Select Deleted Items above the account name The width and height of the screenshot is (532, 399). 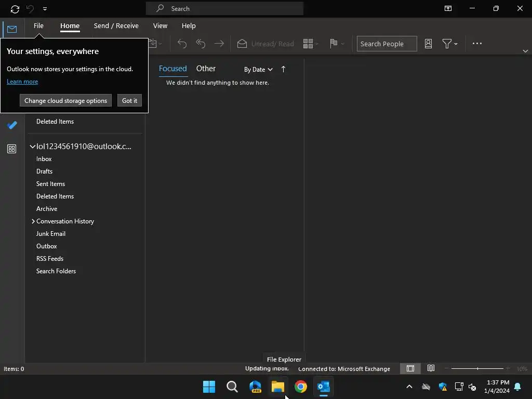(55, 122)
